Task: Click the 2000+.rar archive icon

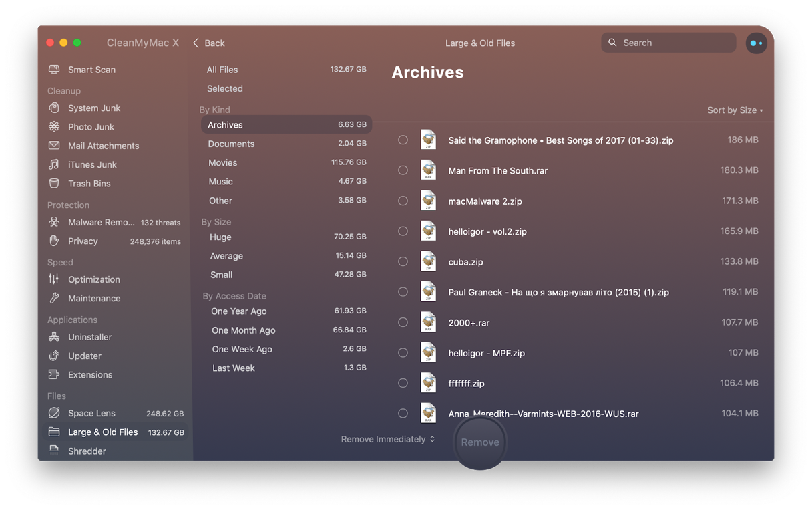Action: (428, 322)
